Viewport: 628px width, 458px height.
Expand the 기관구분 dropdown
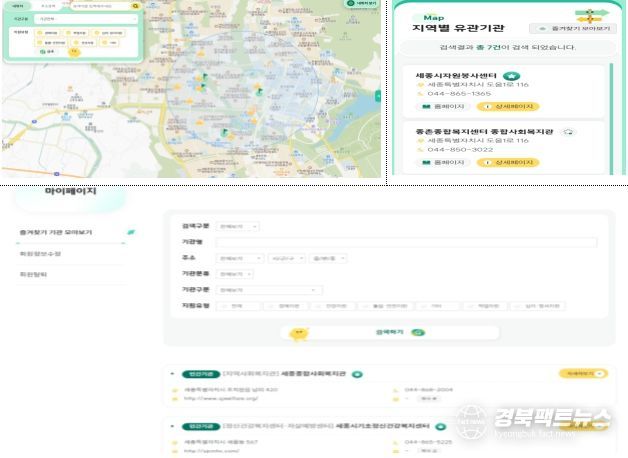point(269,290)
